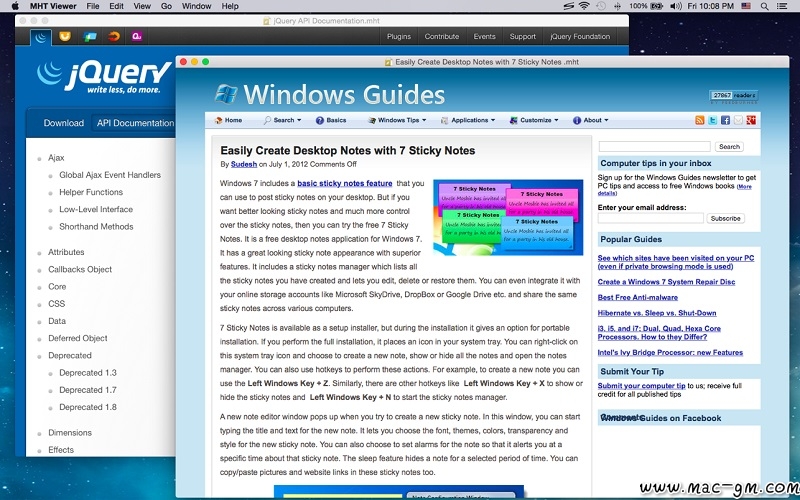This screenshot has width=800, height=500.
Task: Click the Search button in the sidebar
Action: pyautogui.click(x=729, y=146)
